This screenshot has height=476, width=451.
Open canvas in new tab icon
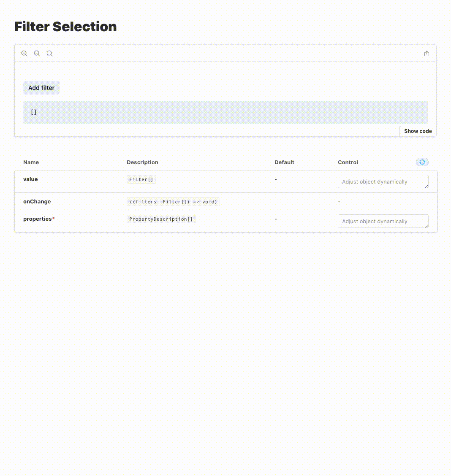click(x=427, y=54)
